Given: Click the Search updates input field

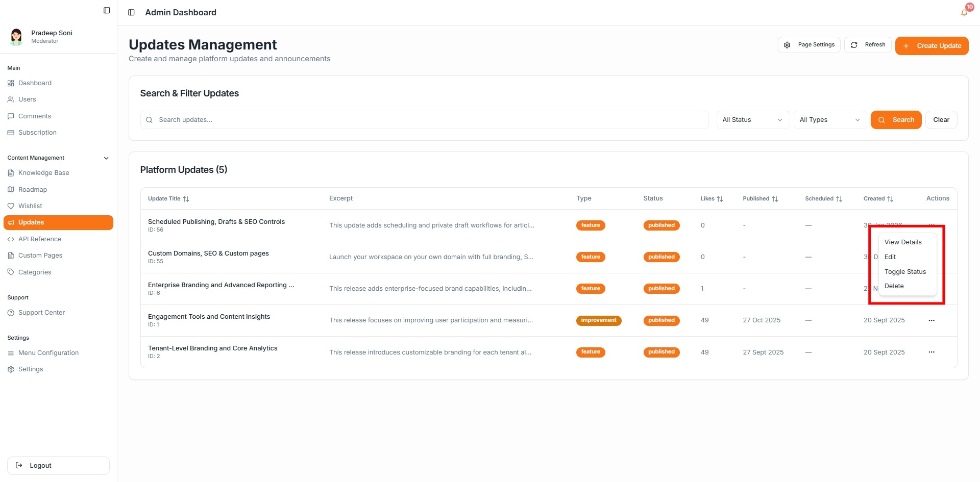Looking at the screenshot, I should coord(424,120).
